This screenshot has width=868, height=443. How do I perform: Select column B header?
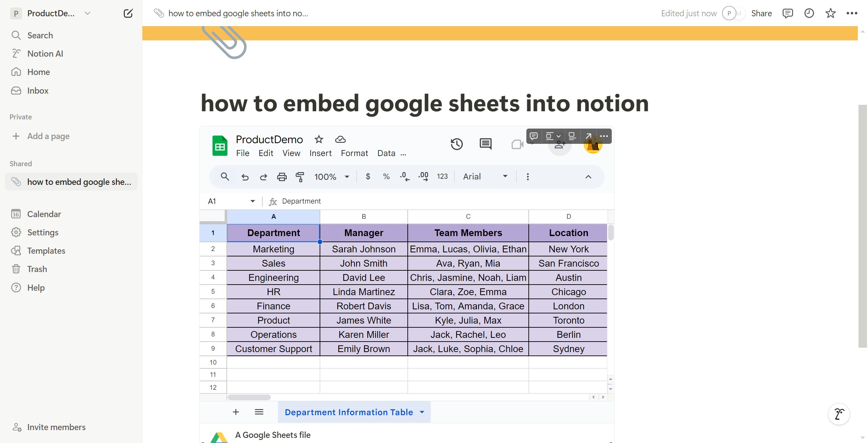[x=364, y=216]
